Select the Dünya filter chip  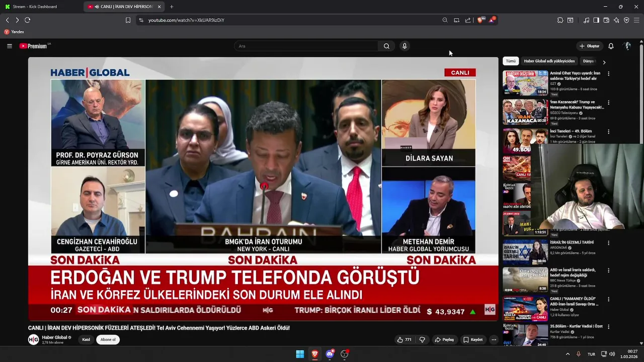[x=588, y=61]
